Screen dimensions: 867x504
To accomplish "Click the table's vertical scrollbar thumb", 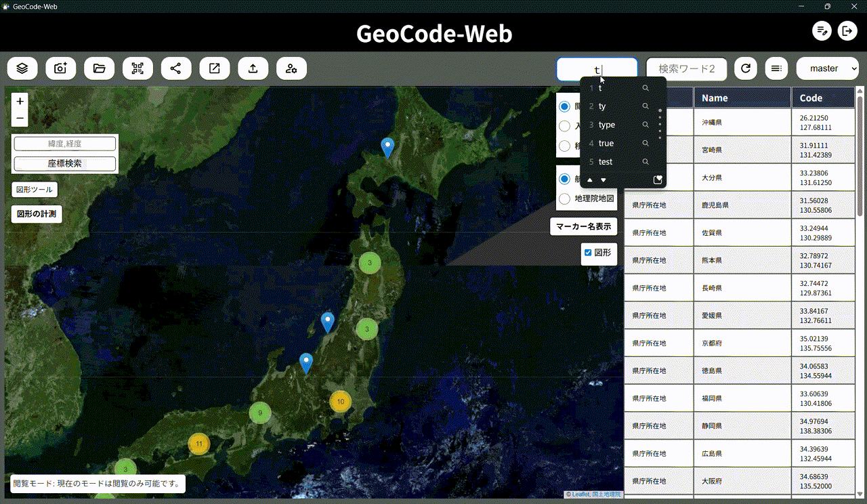I will click(x=860, y=156).
